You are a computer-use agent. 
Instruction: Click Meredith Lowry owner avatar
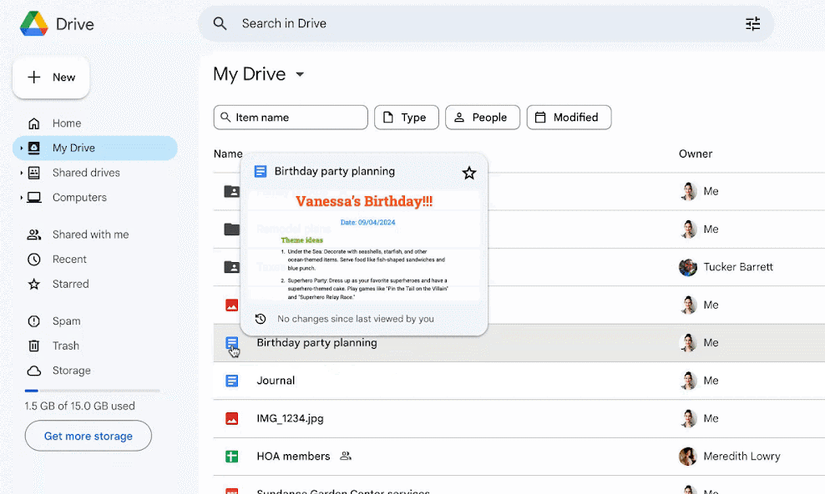688,457
